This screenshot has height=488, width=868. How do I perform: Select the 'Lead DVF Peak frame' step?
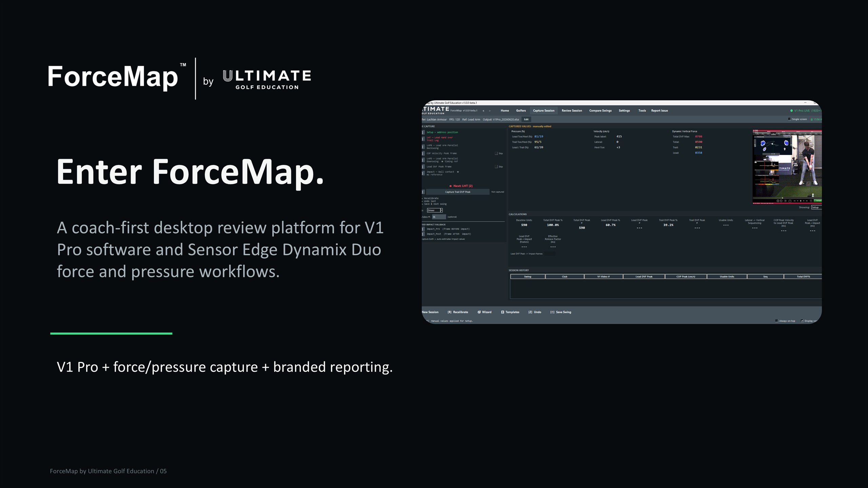click(439, 166)
